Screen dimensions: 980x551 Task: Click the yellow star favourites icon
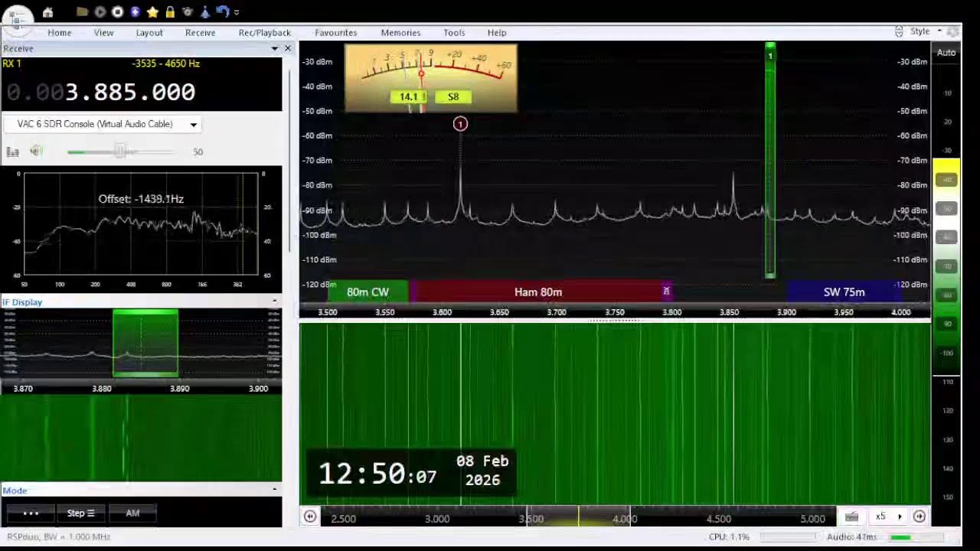point(152,12)
